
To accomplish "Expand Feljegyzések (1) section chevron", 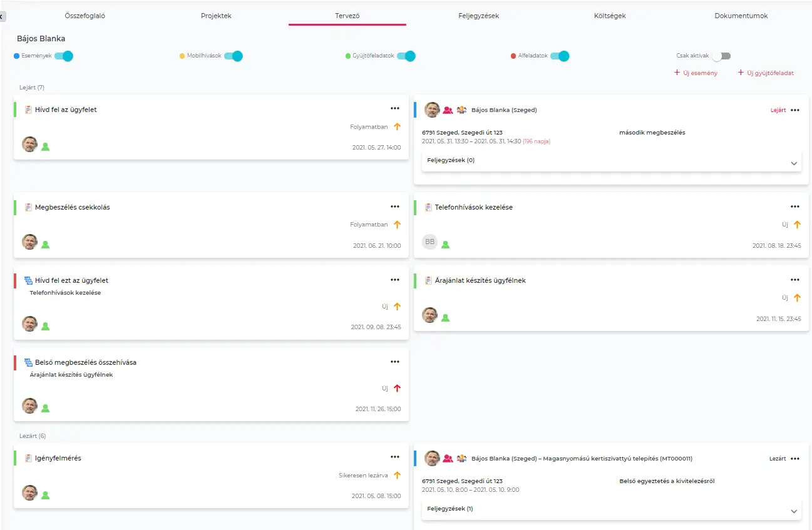I will pos(794,511).
